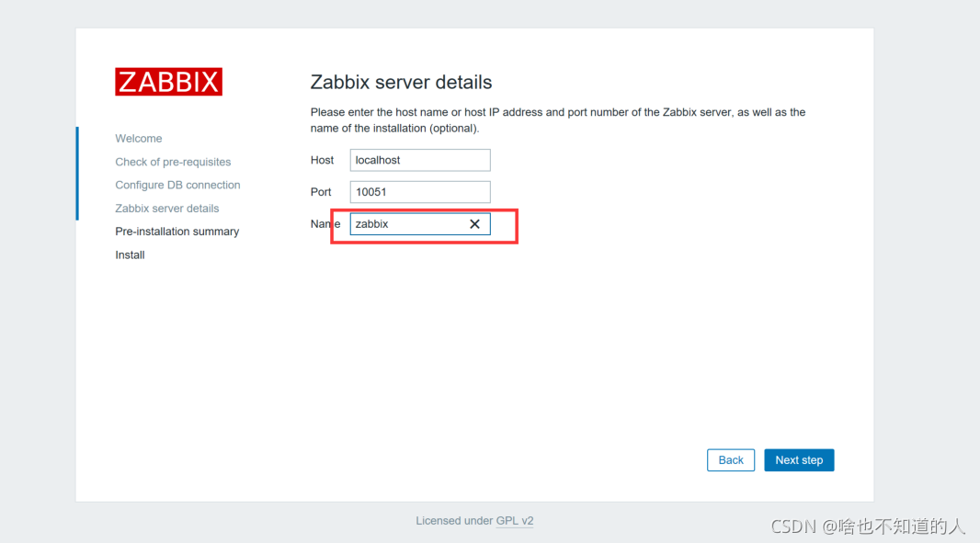Click the Zabbix server details heading
The image size is (980, 543).
click(x=401, y=82)
